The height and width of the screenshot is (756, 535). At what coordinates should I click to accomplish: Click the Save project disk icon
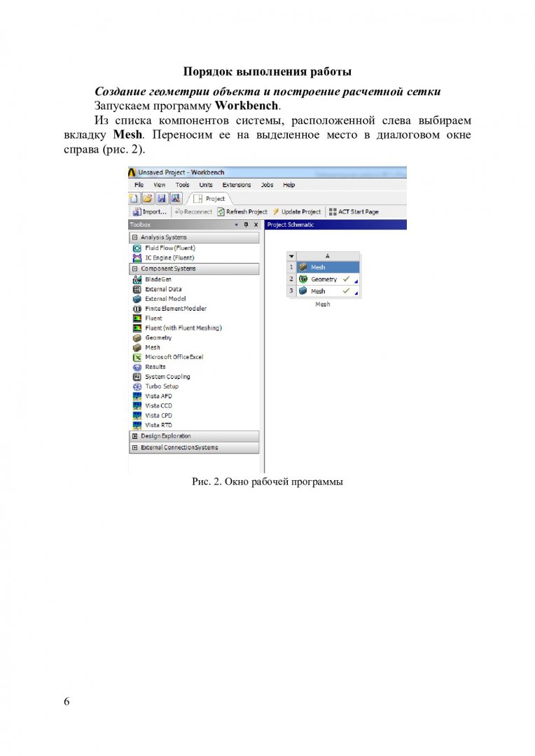pyautogui.click(x=162, y=199)
